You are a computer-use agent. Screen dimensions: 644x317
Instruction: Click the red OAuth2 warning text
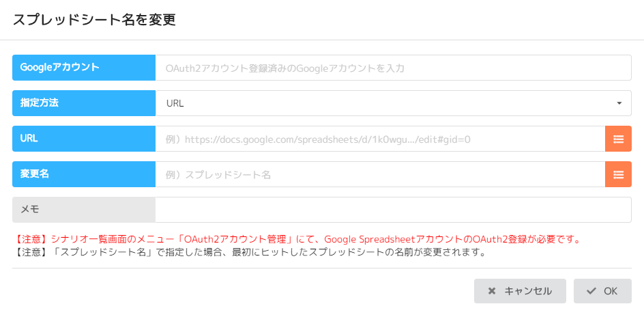(297, 239)
